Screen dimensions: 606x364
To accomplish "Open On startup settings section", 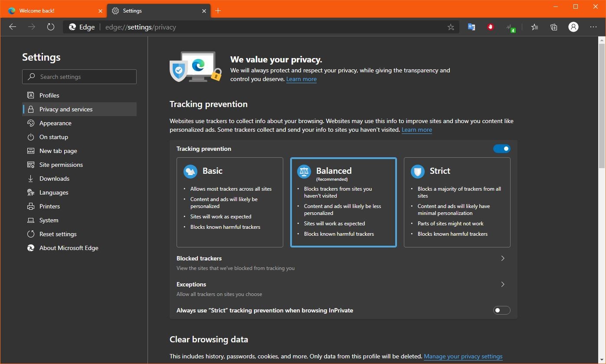I will pyautogui.click(x=79, y=137).
